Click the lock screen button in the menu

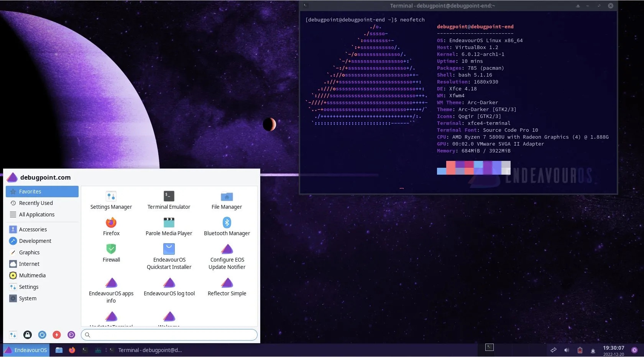coord(27,335)
